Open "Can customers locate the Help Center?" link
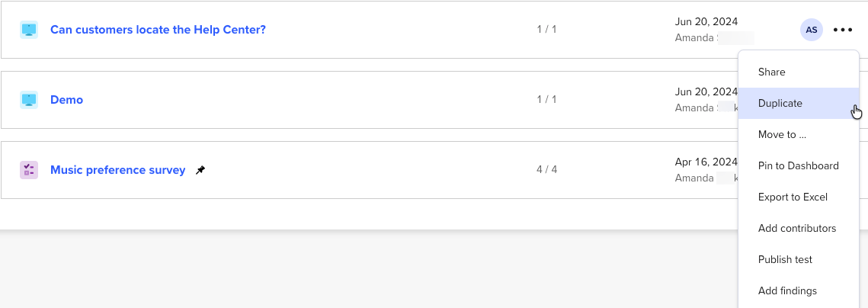Screen dimensions: 868x308 click(x=158, y=30)
